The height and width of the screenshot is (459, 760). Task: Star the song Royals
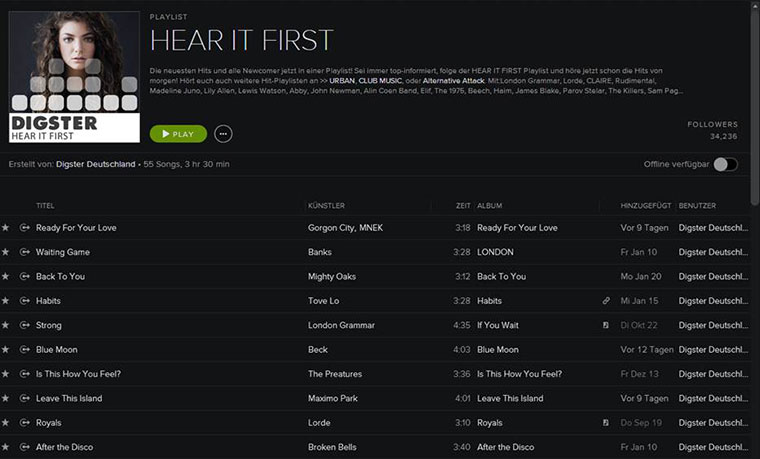coord(5,423)
